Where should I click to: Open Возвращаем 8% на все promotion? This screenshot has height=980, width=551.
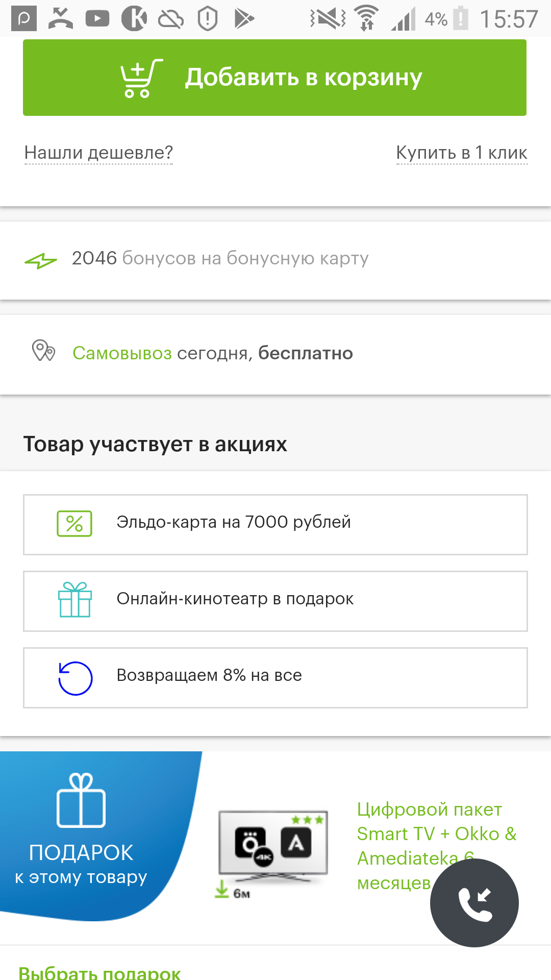(209, 675)
